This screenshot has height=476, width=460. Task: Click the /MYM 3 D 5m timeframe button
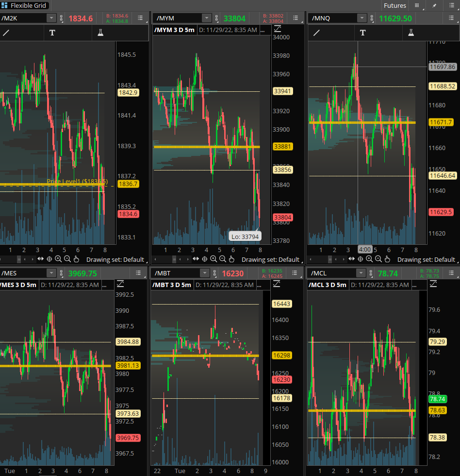tap(174, 30)
